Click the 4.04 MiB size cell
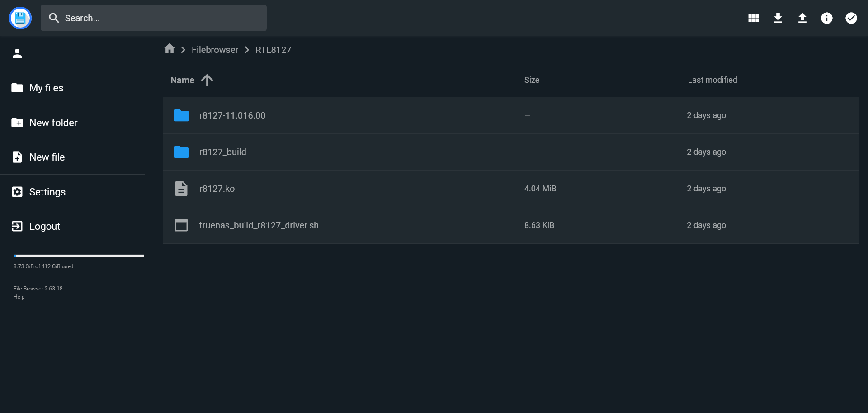This screenshot has width=868, height=413. pyautogui.click(x=540, y=189)
